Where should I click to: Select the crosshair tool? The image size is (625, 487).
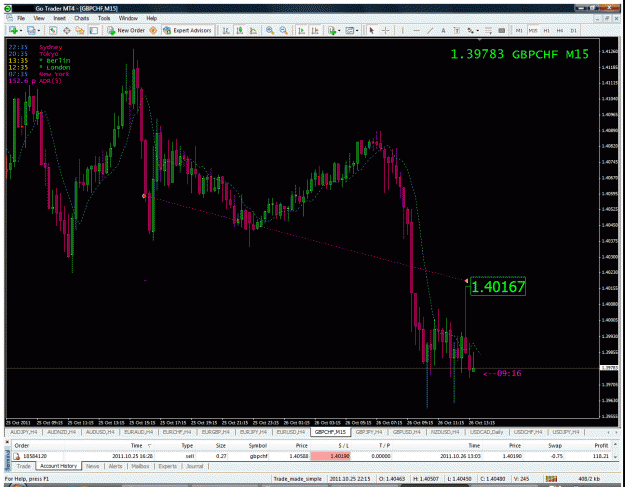(x=385, y=30)
